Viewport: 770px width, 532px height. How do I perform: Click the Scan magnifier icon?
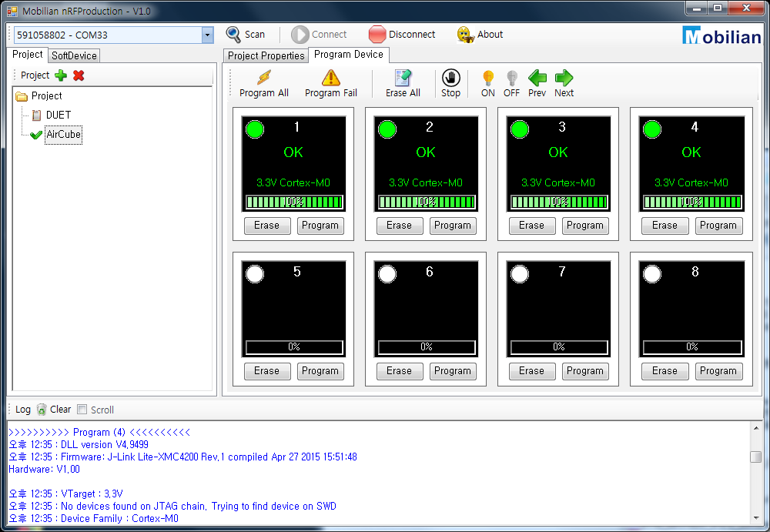point(233,35)
